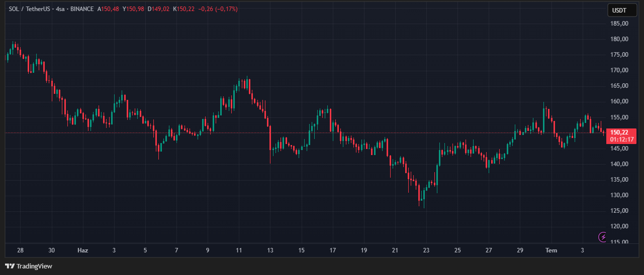
Task: Click the D149,02 low price value
Action: (158, 9)
